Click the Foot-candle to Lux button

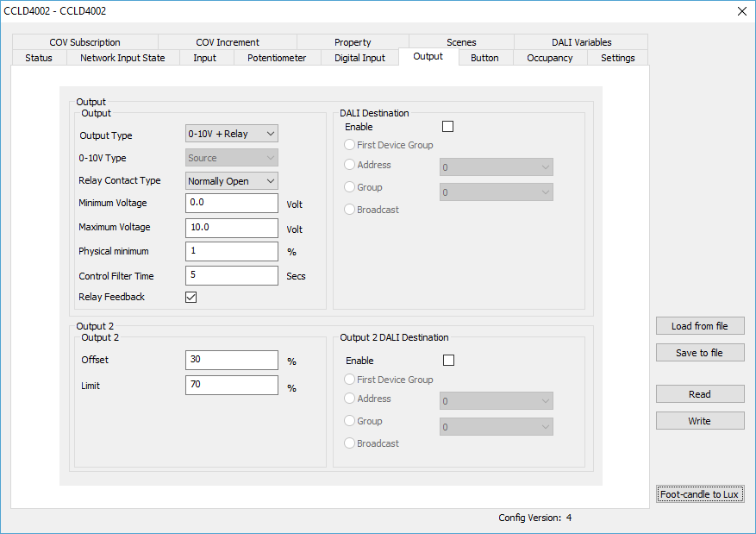pos(700,494)
